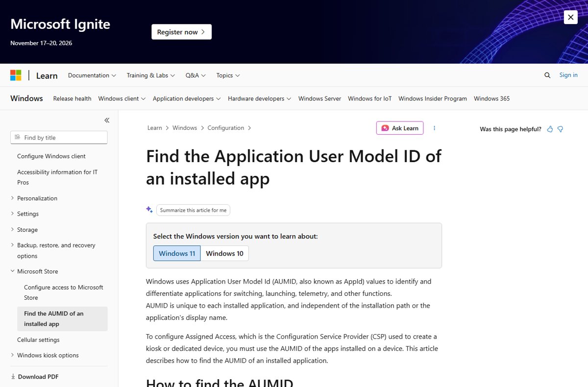
Task: Expand the Windows kiosk options node
Action: 12,355
